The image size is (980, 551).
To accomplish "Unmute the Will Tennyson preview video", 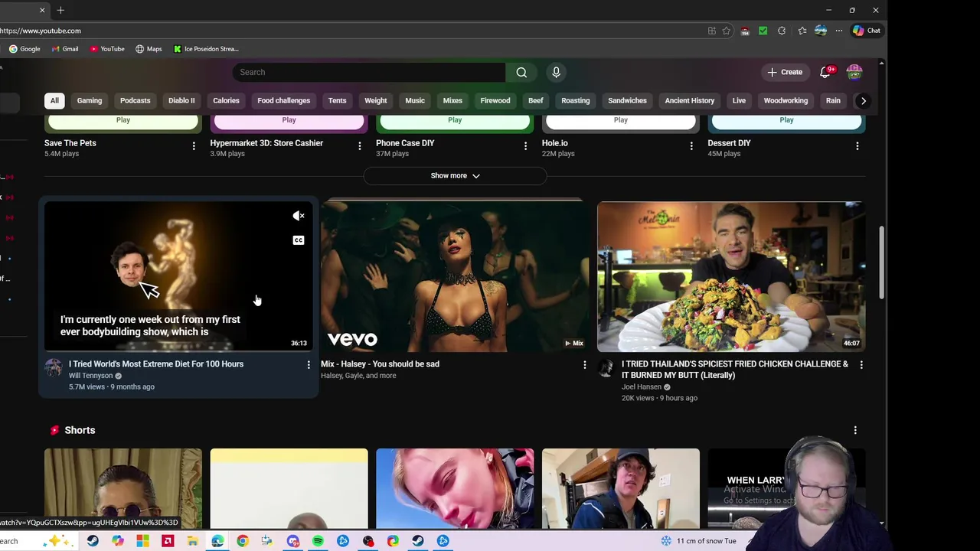I will (299, 216).
